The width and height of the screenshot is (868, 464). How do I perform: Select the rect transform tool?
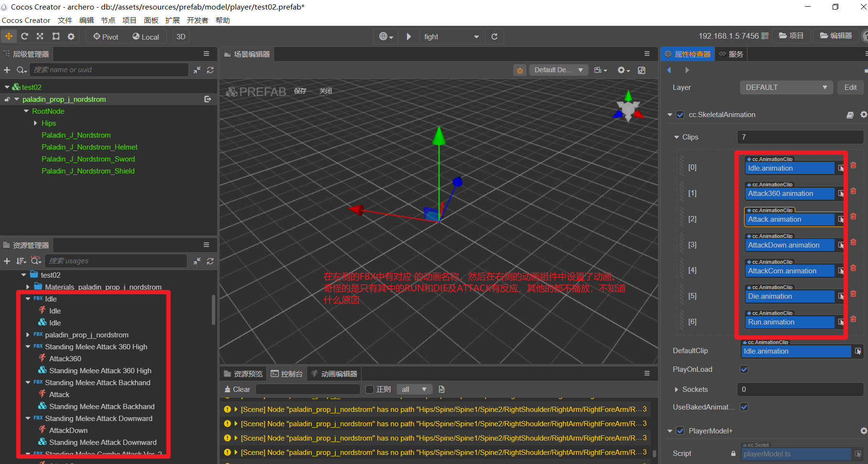pos(56,36)
